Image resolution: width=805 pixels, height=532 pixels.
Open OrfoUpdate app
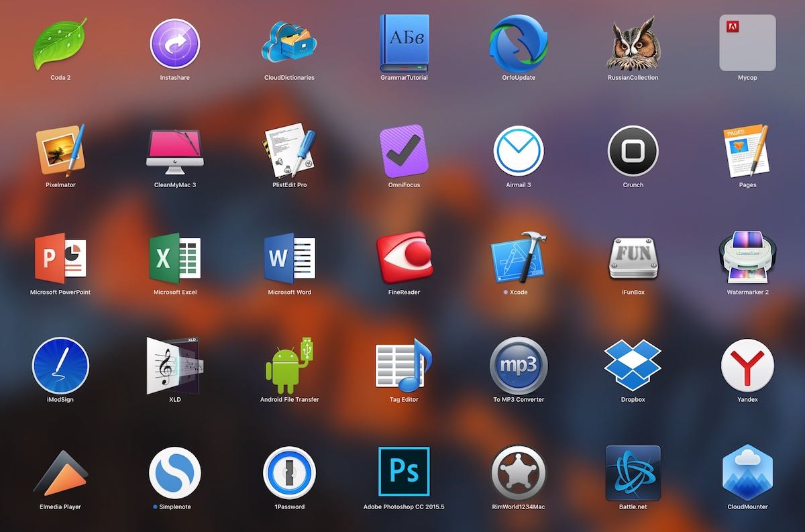click(518, 44)
